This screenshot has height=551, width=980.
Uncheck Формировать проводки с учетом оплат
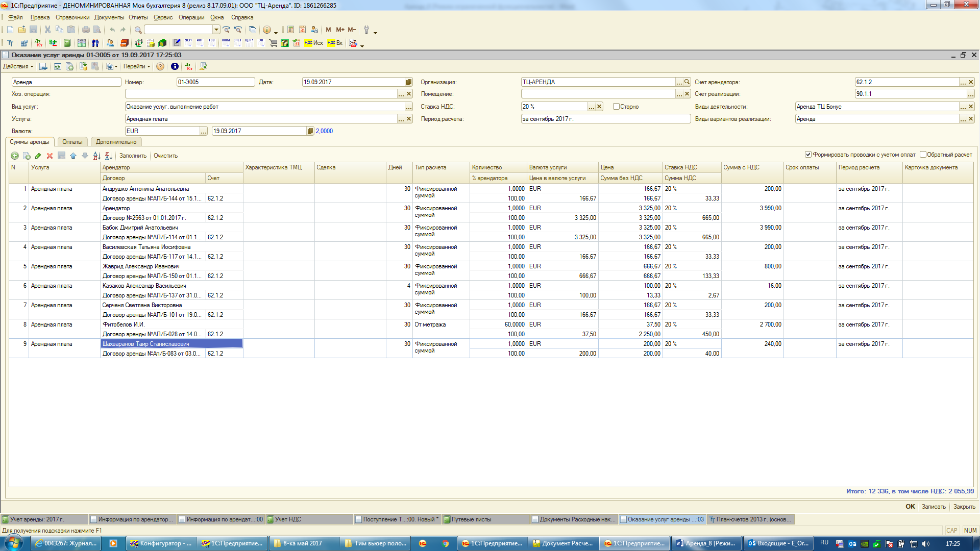[808, 155]
